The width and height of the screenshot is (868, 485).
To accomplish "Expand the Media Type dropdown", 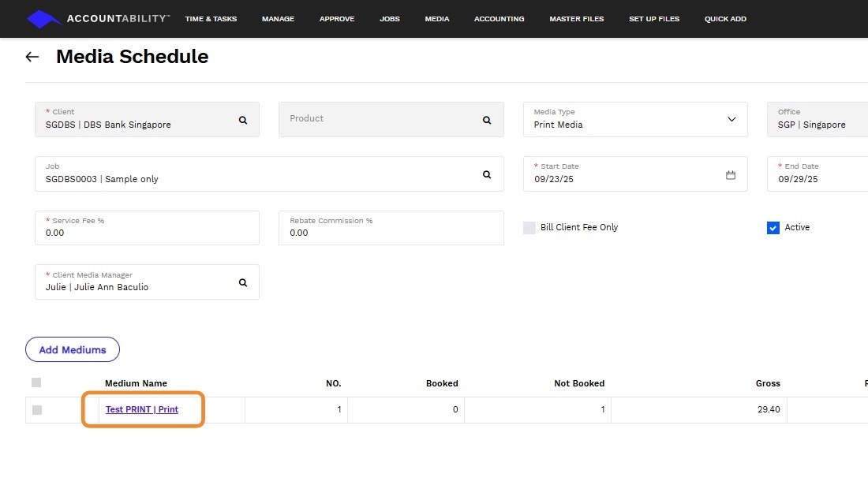I will pos(731,120).
